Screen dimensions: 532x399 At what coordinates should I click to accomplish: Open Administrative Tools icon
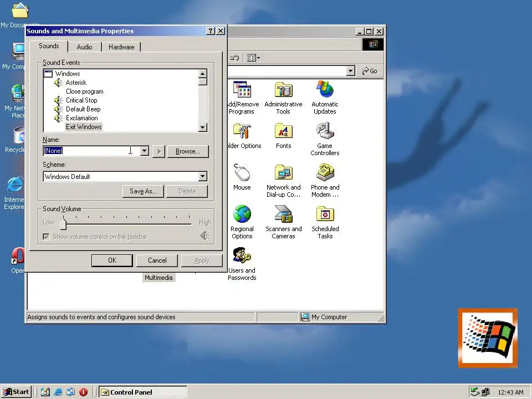[x=283, y=90]
